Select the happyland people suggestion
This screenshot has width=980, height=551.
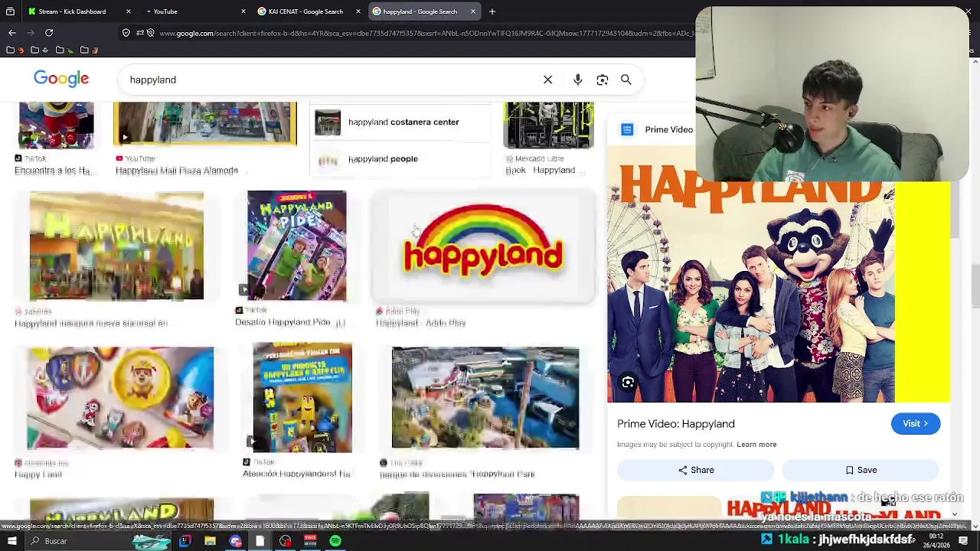click(400, 159)
